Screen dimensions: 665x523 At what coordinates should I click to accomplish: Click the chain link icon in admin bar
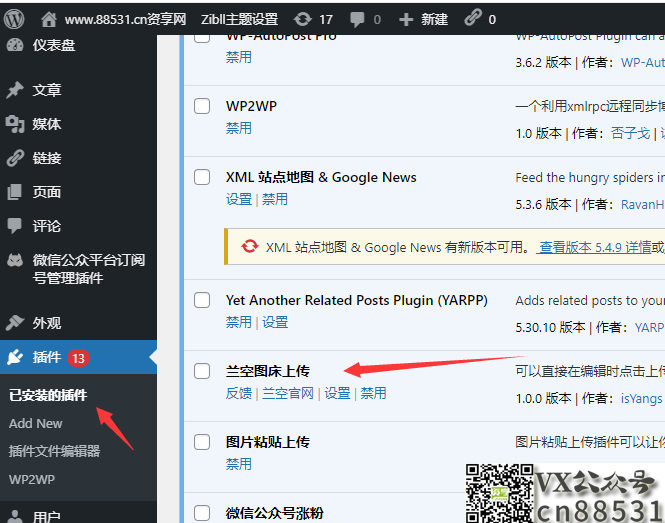tap(473, 18)
